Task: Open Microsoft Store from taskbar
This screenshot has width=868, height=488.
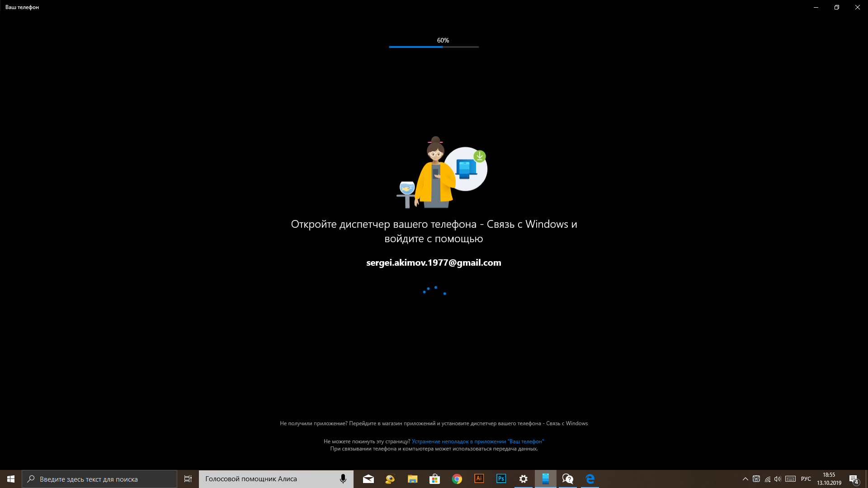Action: [434, 479]
